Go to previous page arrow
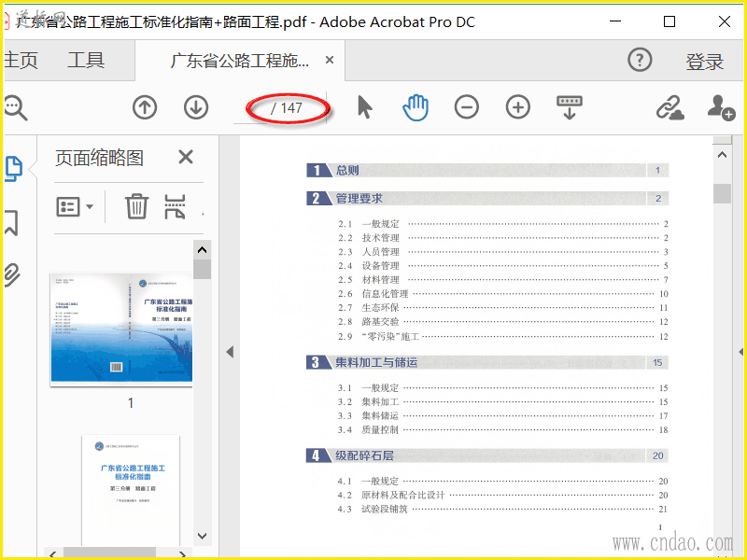The image size is (747, 560). point(145,107)
